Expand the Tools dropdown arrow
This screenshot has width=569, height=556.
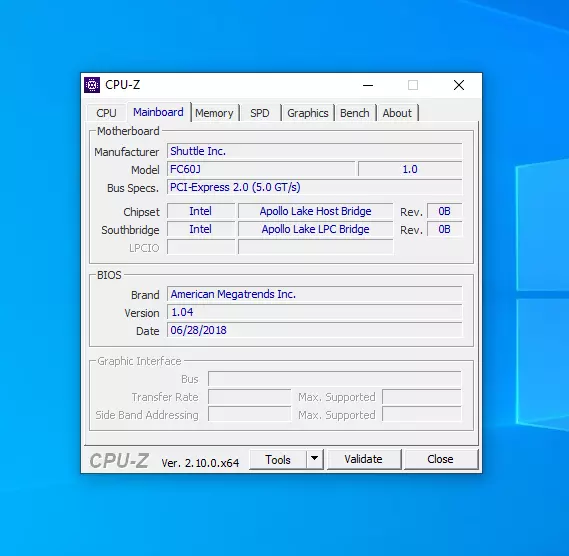315,459
